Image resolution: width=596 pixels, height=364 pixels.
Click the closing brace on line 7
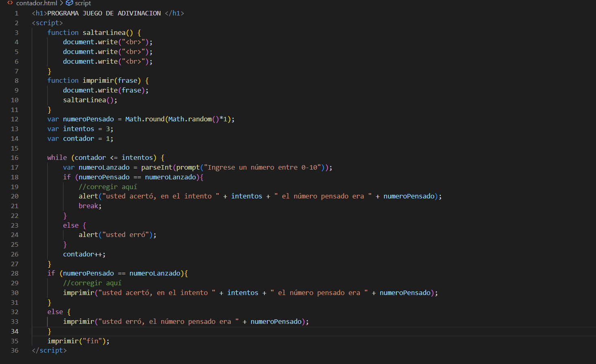(49, 71)
